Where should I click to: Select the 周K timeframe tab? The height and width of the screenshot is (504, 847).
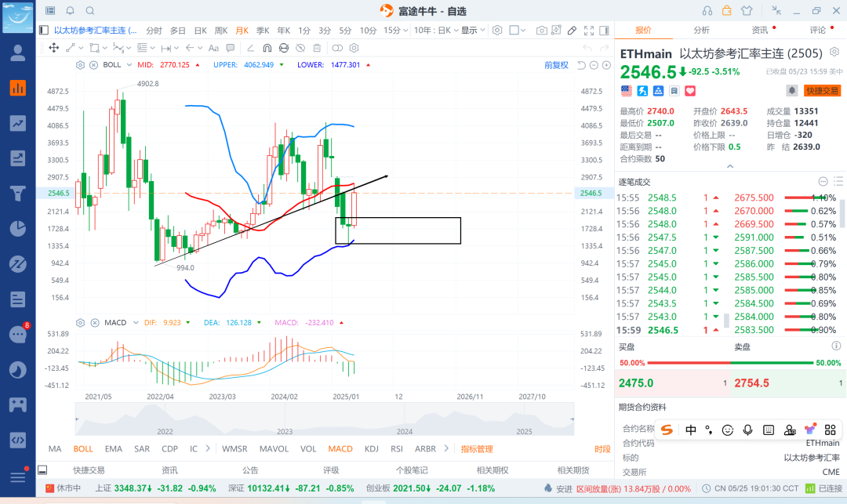(x=221, y=31)
